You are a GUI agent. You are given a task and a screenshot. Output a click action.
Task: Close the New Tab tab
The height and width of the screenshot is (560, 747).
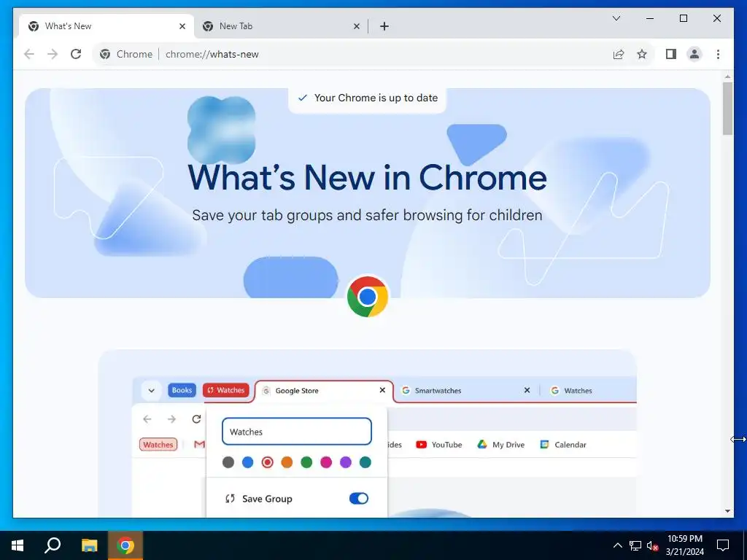pos(356,26)
